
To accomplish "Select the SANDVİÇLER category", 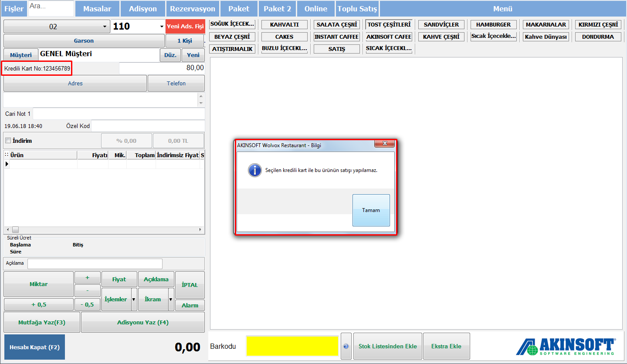I will coord(441,25).
